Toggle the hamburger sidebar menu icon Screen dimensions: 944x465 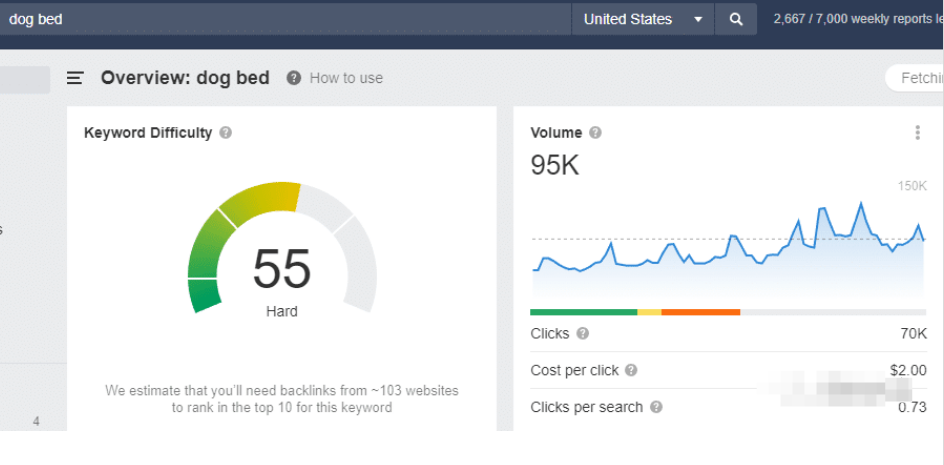[x=75, y=78]
